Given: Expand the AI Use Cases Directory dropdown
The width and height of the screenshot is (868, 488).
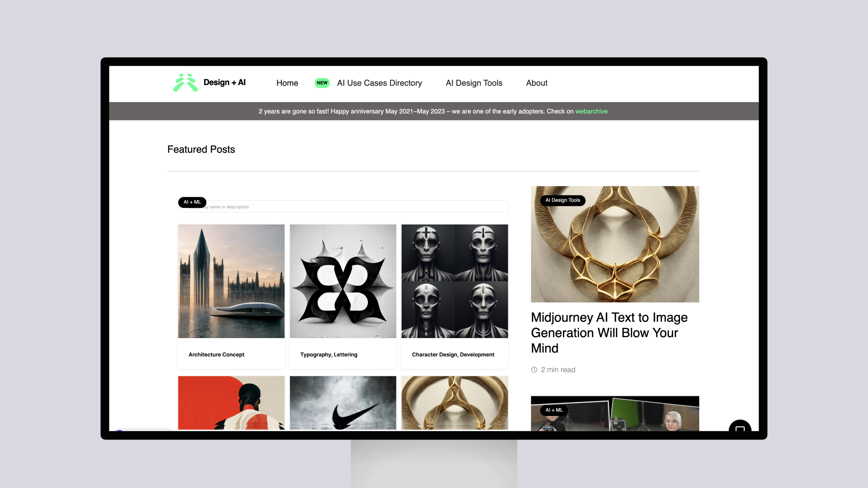Looking at the screenshot, I should point(379,83).
